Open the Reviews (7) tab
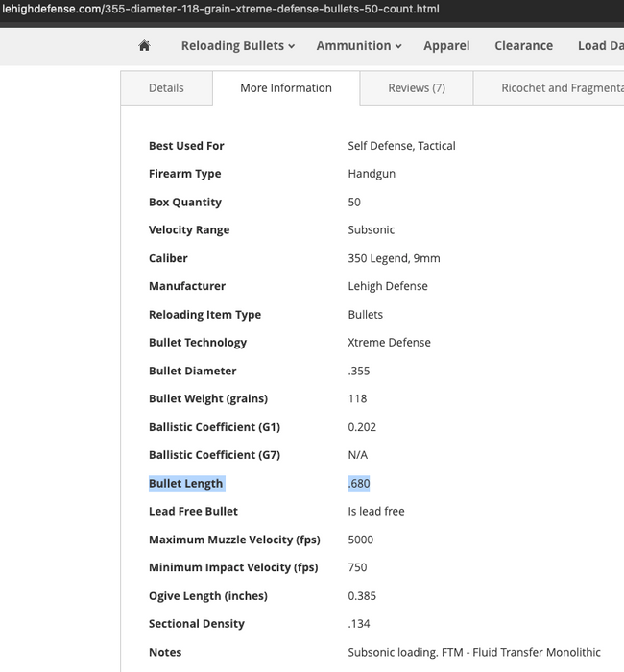This screenshot has width=624, height=672. (x=417, y=88)
